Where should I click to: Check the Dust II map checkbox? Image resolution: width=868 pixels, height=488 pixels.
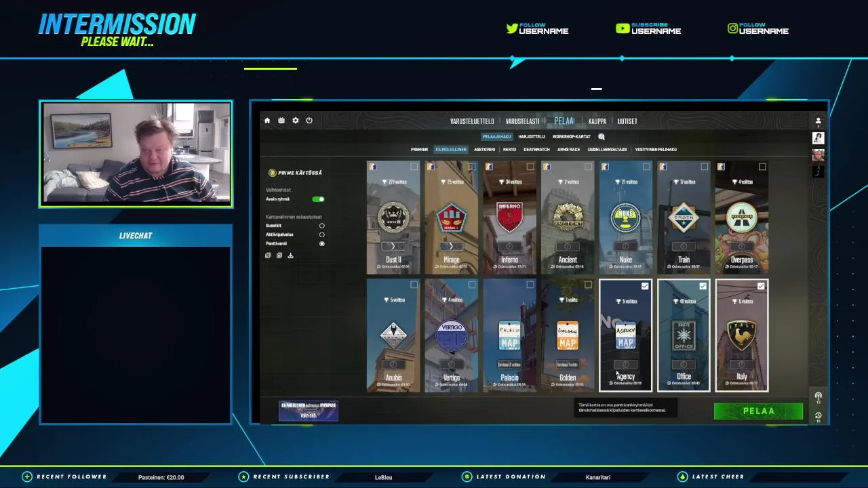click(x=414, y=167)
